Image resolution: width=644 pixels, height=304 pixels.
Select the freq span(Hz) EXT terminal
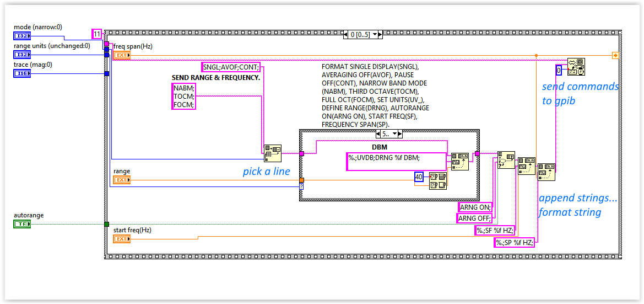(x=122, y=55)
